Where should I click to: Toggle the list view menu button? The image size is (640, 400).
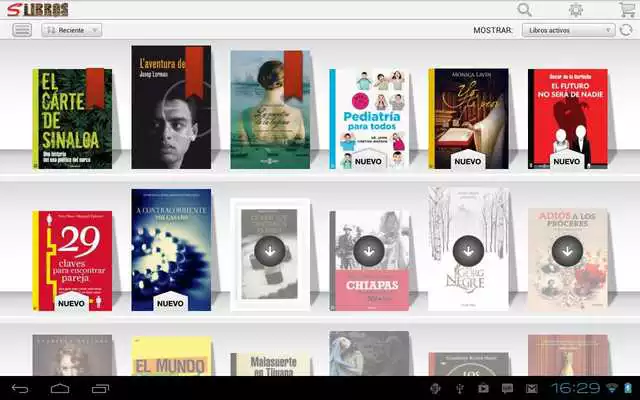[x=22, y=30]
